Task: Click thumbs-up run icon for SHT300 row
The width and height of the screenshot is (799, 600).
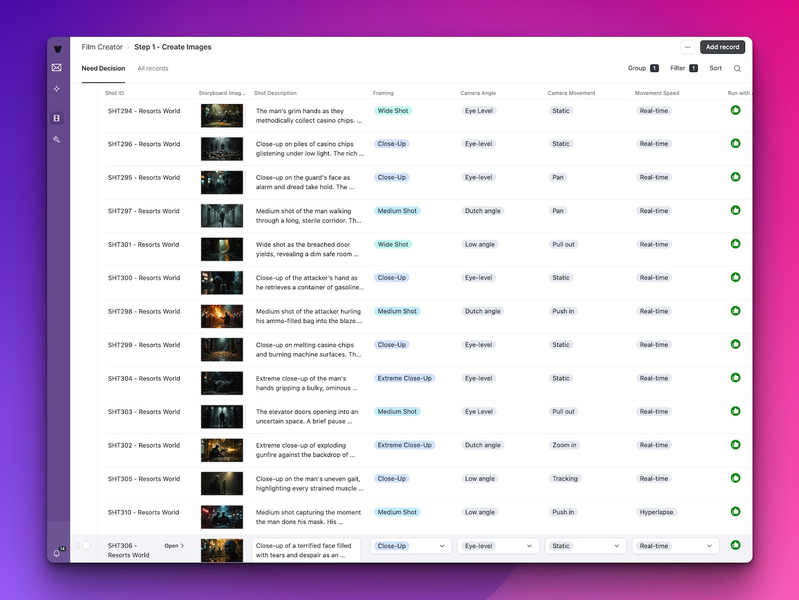Action: point(735,277)
